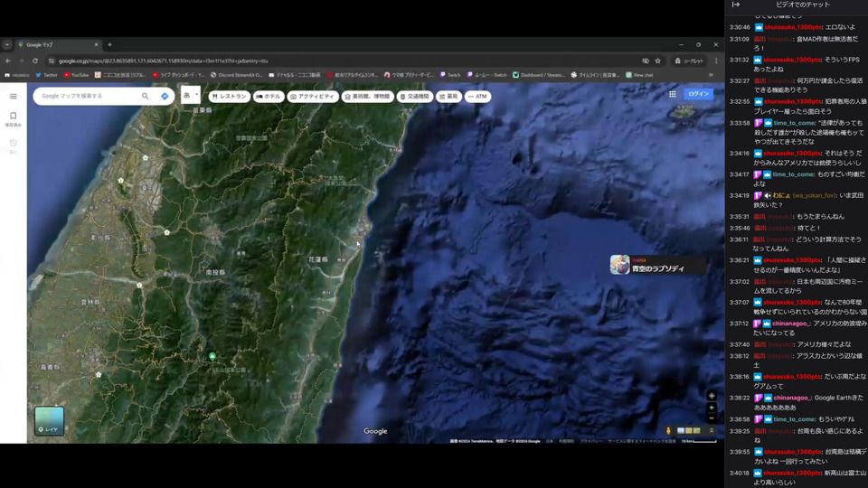Open the Twitter bookmark
Viewport: 868px width, 488px height.
(46, 75)
